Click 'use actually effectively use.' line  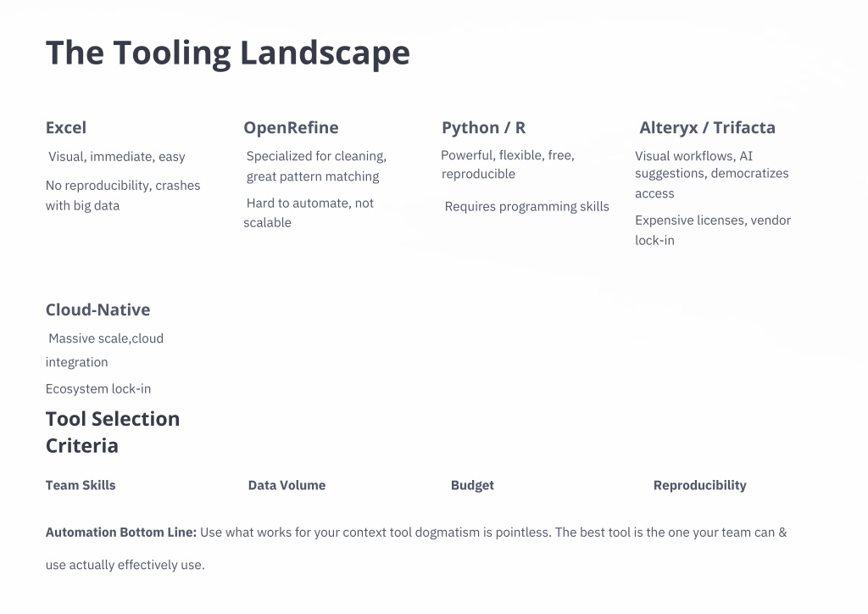coord(125,565)
